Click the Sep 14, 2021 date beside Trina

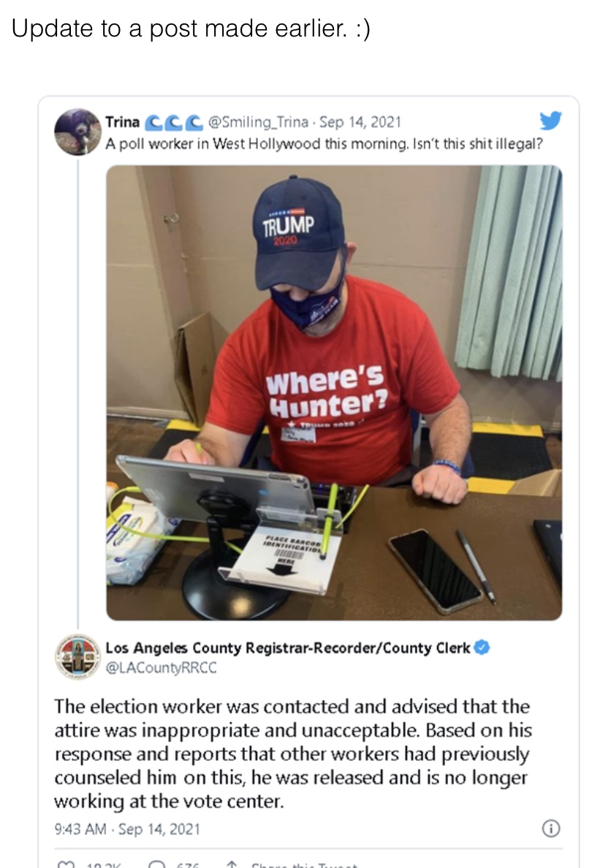pyautogui.click(x=360, y=122)
